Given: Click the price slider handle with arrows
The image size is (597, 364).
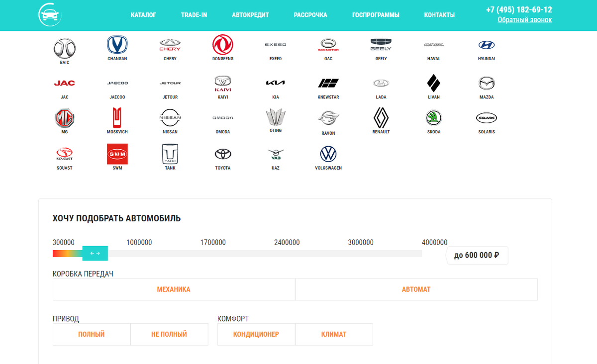Looking at the screenshot, I should 95,253.
